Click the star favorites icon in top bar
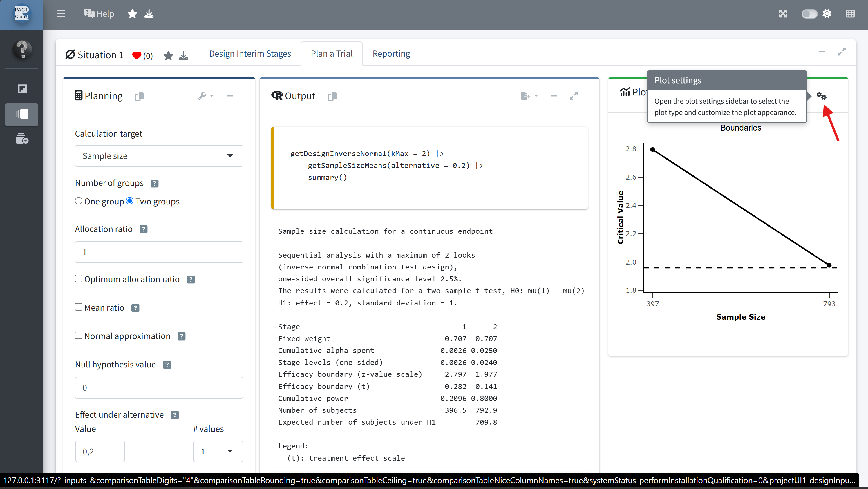The width and height of the screenshot is (868, 489). pyautogui.click(x=132, y=13)
